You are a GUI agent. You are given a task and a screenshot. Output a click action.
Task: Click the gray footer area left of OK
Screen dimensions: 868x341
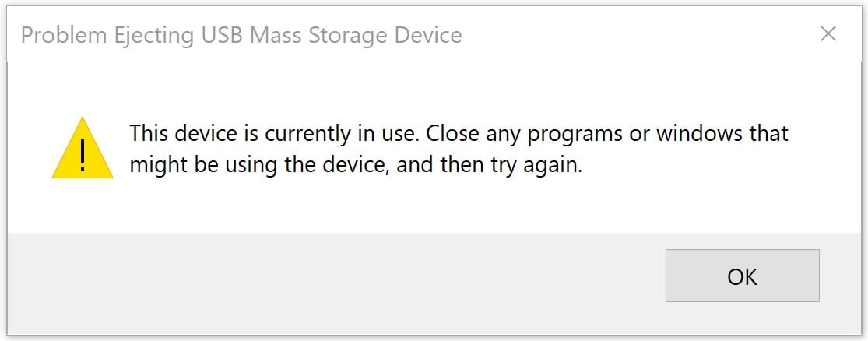pos(335,276)
